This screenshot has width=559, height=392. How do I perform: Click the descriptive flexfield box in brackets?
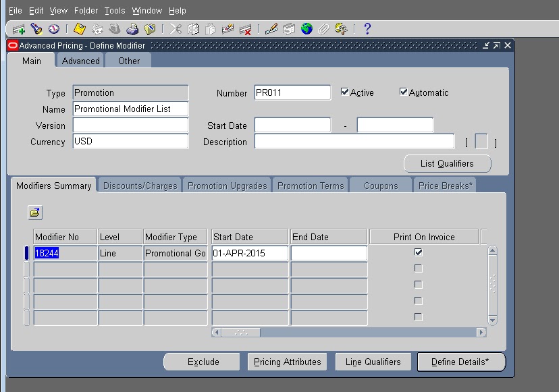[x=481, y=142]
